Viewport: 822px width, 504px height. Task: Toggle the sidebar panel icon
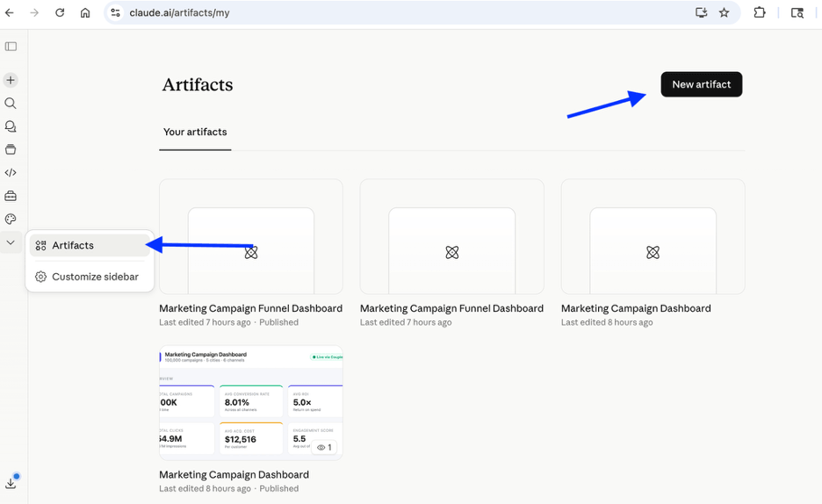click(x=11, y=47)
